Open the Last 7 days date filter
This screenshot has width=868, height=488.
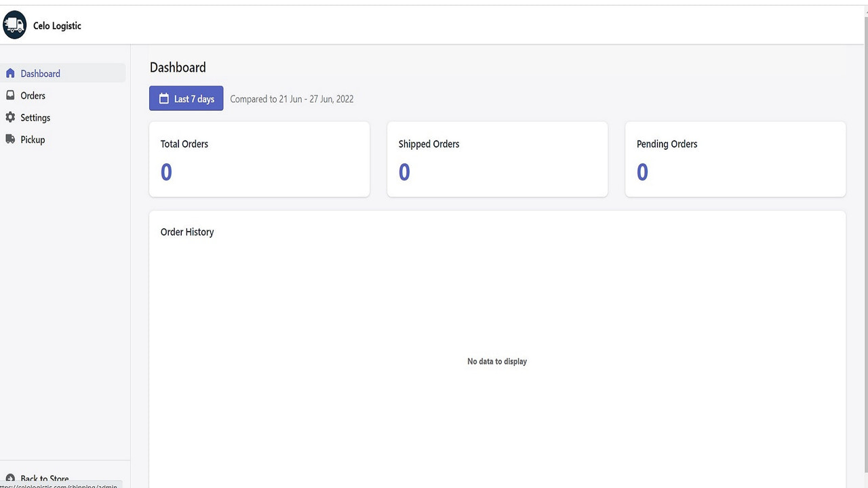(x=186, y=98)
